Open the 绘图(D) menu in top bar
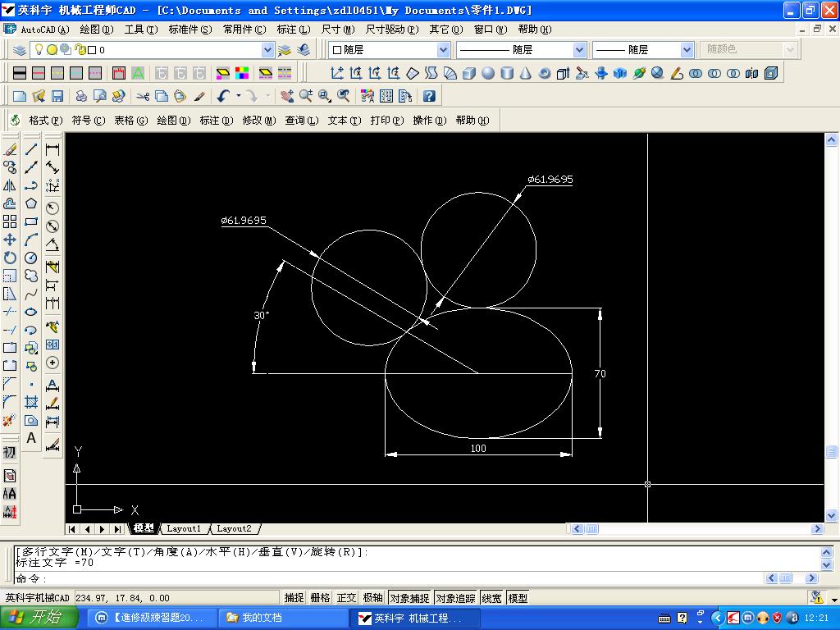This screenshot has height=630, width=840. click(x=97, y=29)
